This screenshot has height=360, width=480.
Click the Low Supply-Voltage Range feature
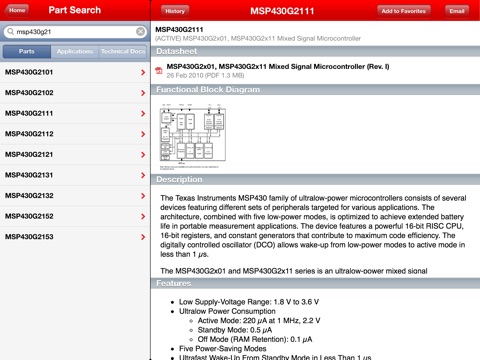[249, 302]
